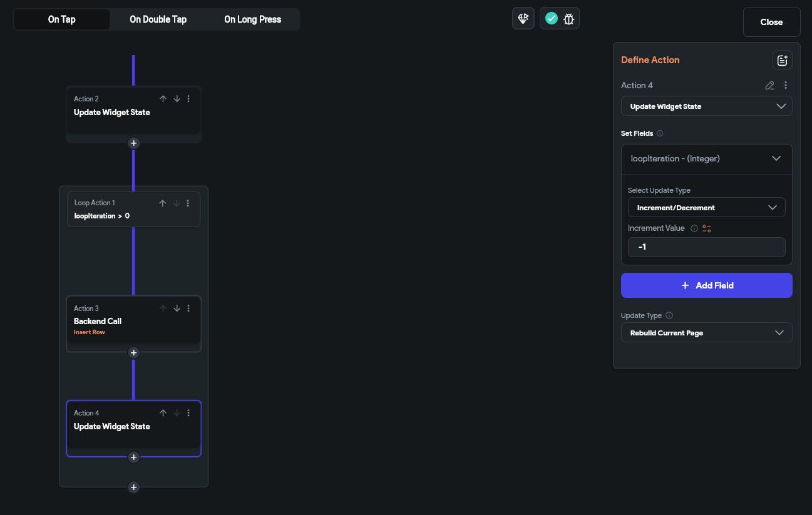Move Action 2 card down with arrow
This screenshot has width=812, height=515.
point(177,99)
